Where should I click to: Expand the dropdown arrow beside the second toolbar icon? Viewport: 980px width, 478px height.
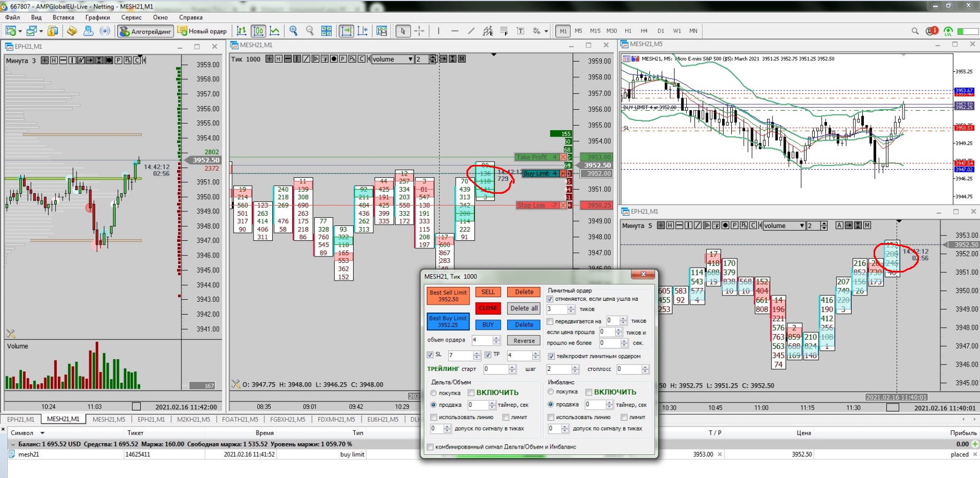41,31
